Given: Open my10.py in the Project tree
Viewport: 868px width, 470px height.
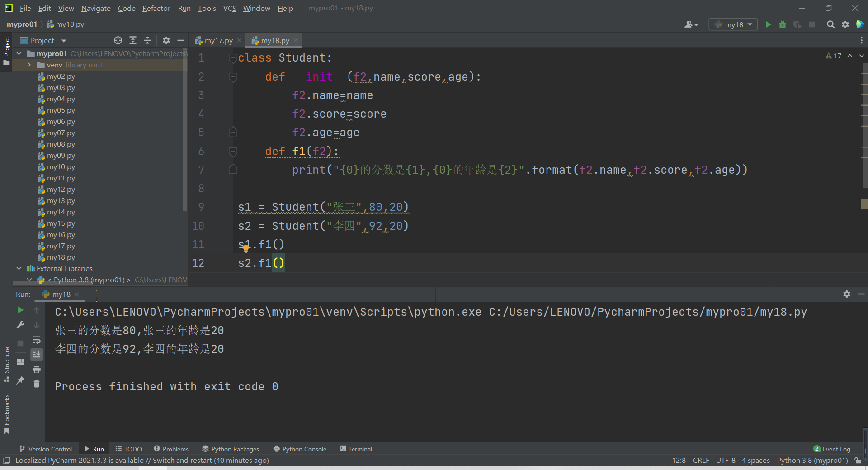Looking at the screenshot, I should click(x=61, y=167).
